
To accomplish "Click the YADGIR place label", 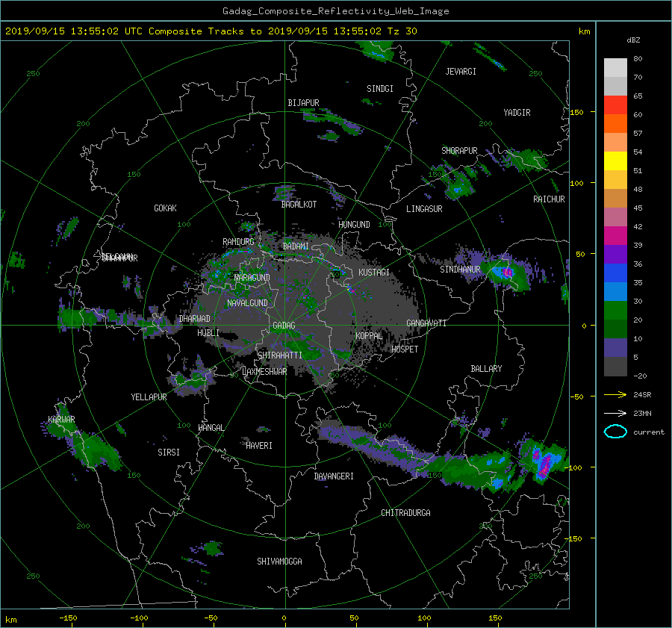I will [517, 113].
